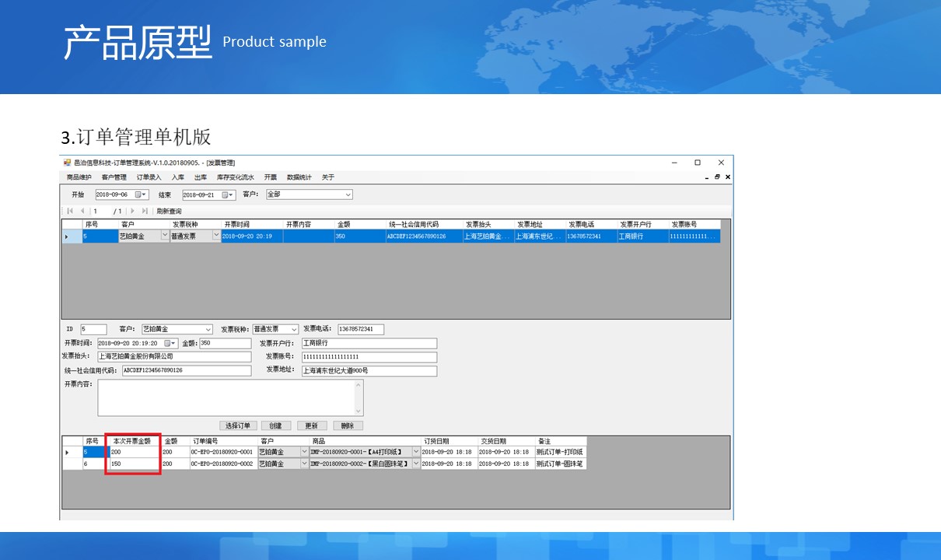
Task: Jump to last page navigator icon
Action: pos(145,211)
